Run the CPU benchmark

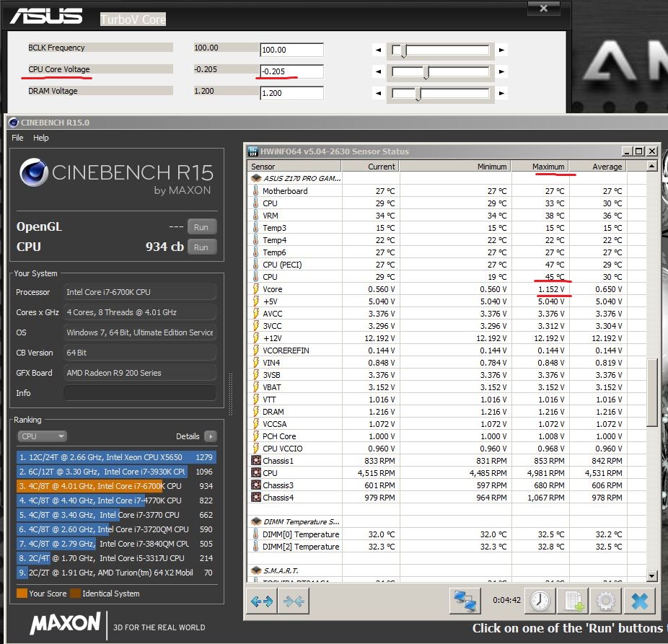[201, 247]
